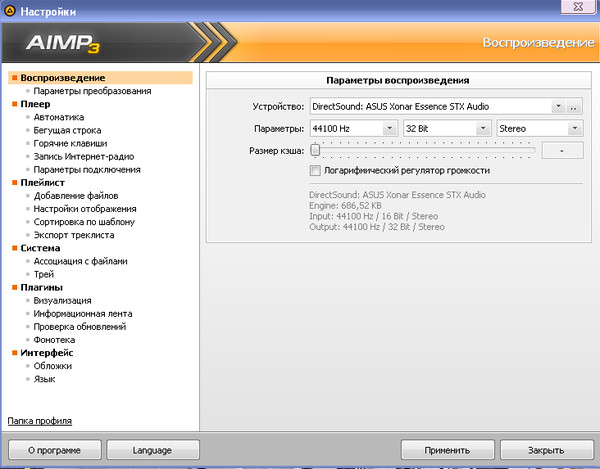Click Output: 44100 Hz / 32 Bit line
The height and width of the screenshot is (469, 600).
pyautogui.click(x=377, y=227)
